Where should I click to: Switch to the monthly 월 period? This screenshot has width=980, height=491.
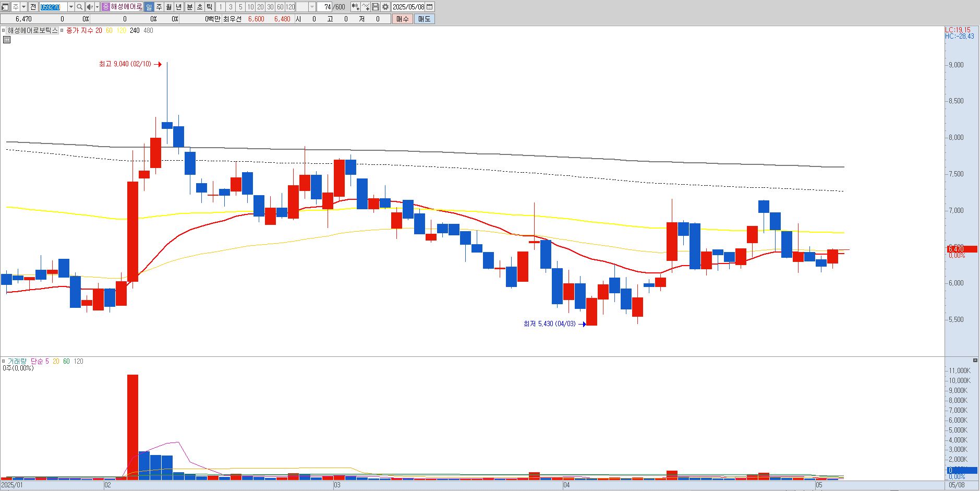pyautogui.click(x=169, y=7)
